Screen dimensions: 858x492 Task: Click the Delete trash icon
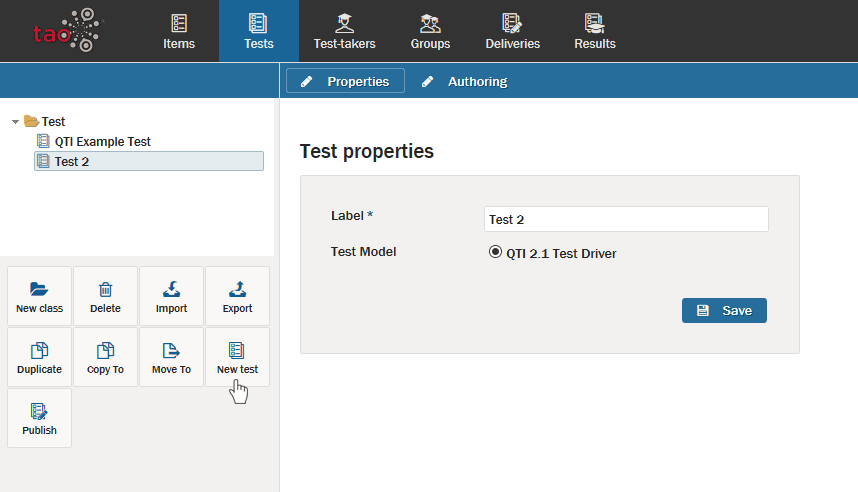pyautogui.click(x=105, y=289)
